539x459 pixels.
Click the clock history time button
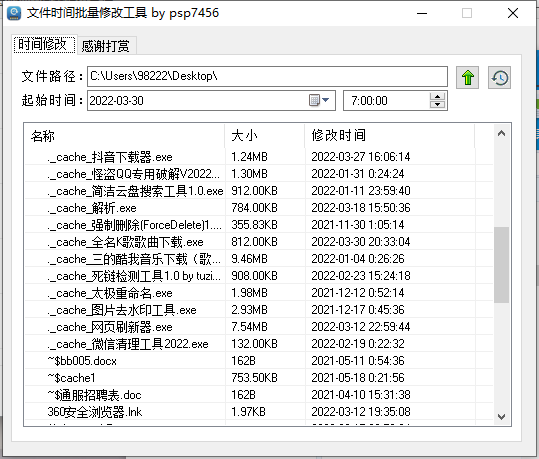[499, 77]
